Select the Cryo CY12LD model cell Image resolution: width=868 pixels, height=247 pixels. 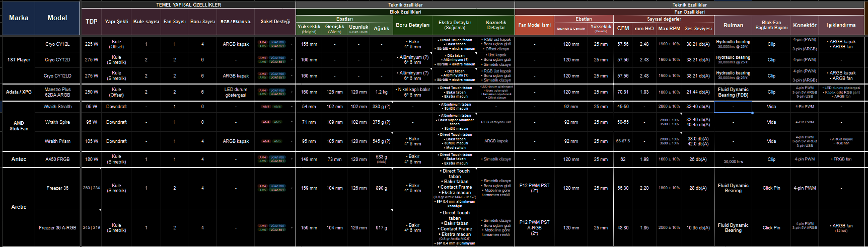(x=57, y=76)
